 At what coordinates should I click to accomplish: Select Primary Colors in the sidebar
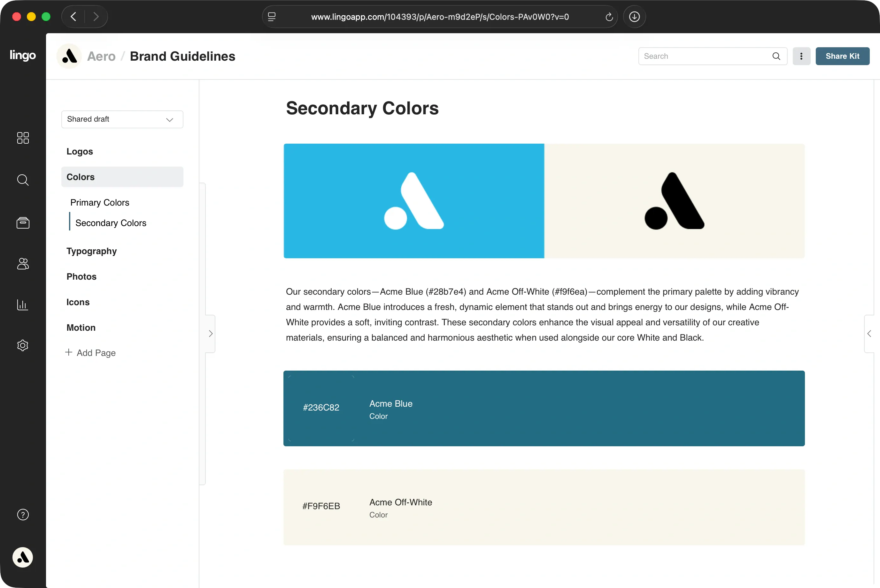click(x=100, y=202)
